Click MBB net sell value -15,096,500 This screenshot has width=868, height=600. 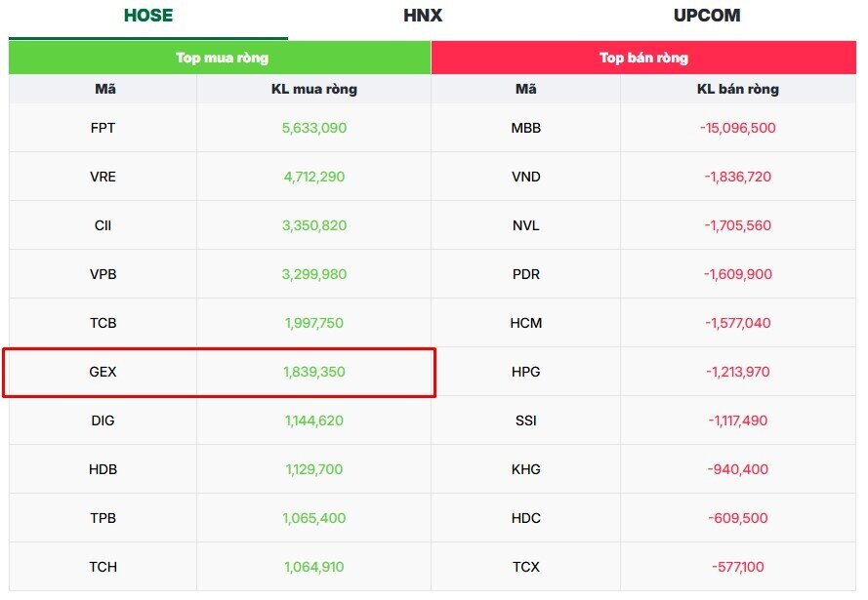[x=738, y=128]
